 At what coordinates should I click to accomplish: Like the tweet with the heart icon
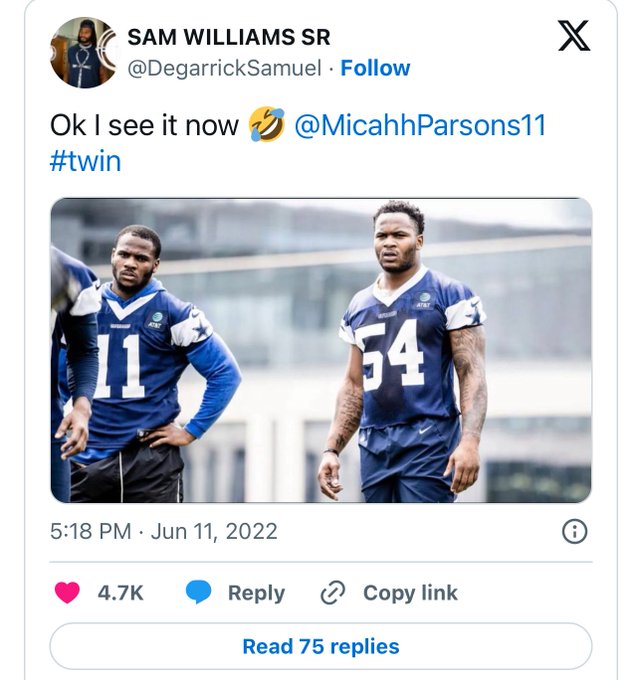[67, 593]
